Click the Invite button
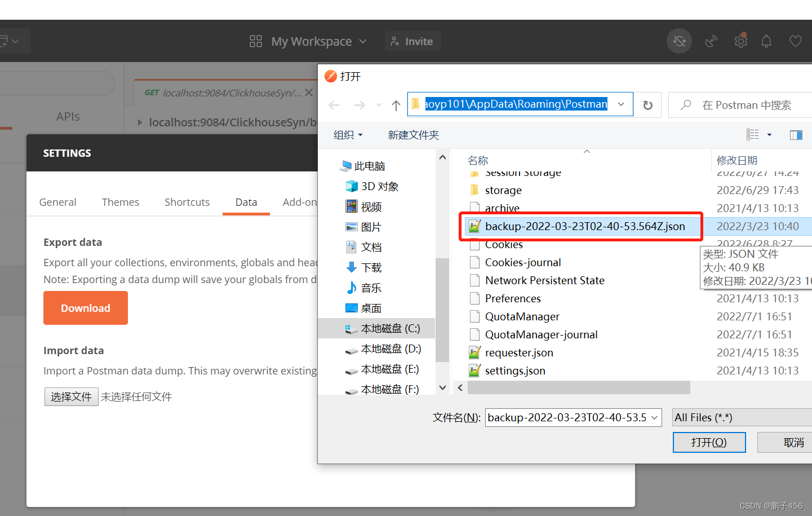This screenshot has width=812, height=516. (413, 41)
